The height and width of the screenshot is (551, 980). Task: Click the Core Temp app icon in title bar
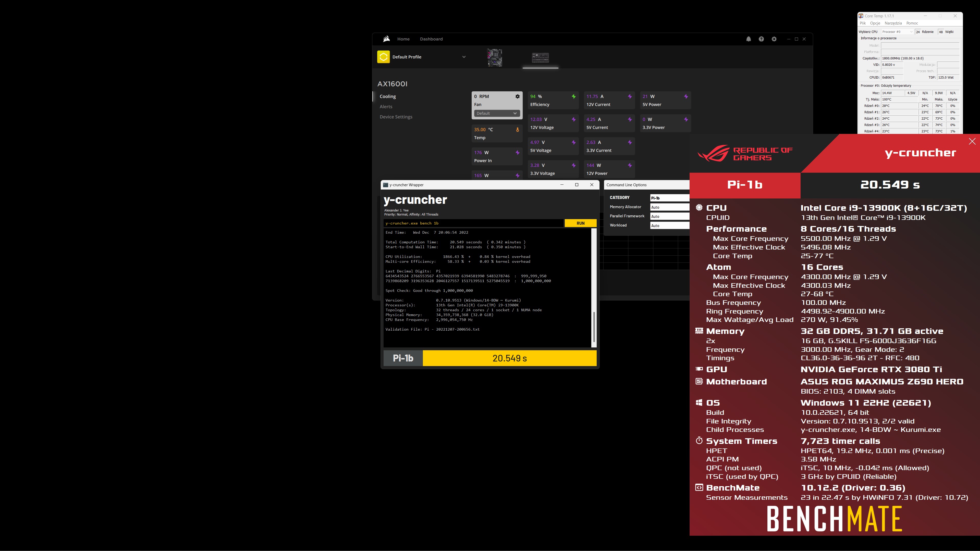click(861, 16)
